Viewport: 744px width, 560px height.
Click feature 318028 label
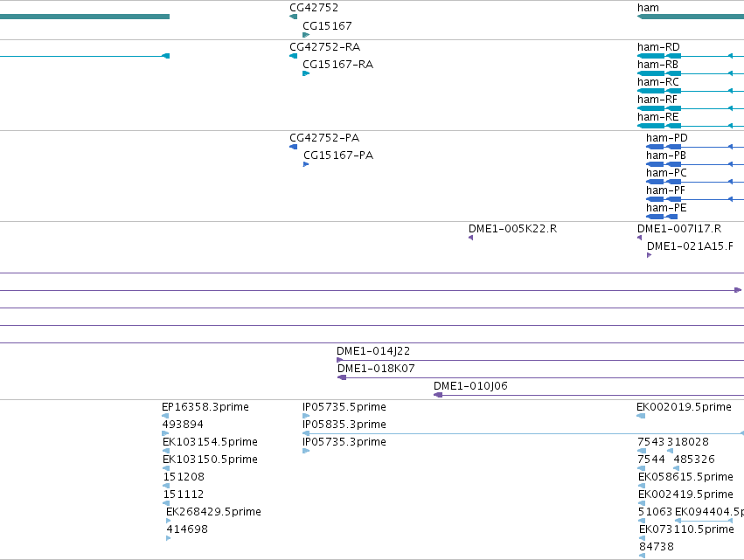click(x=688, y=442)
